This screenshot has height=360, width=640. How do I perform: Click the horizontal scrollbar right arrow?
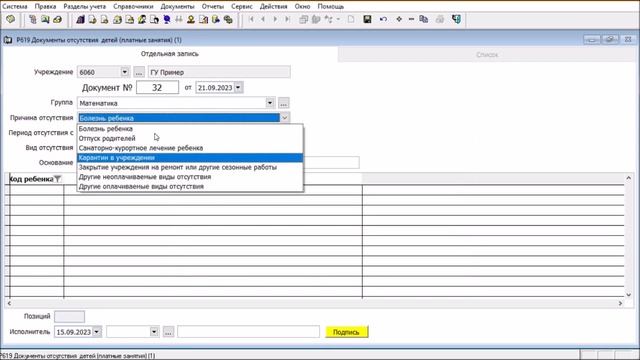click(620, 303)
